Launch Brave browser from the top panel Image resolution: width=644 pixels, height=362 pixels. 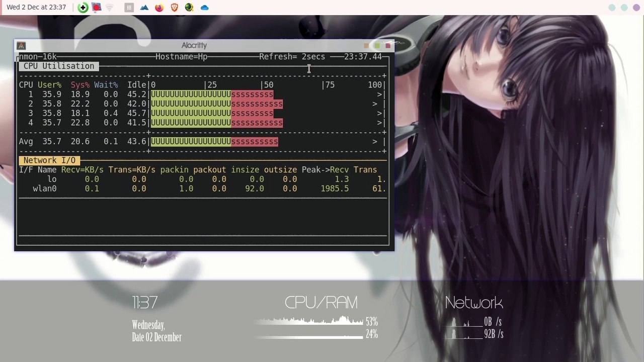click(174, 8)
